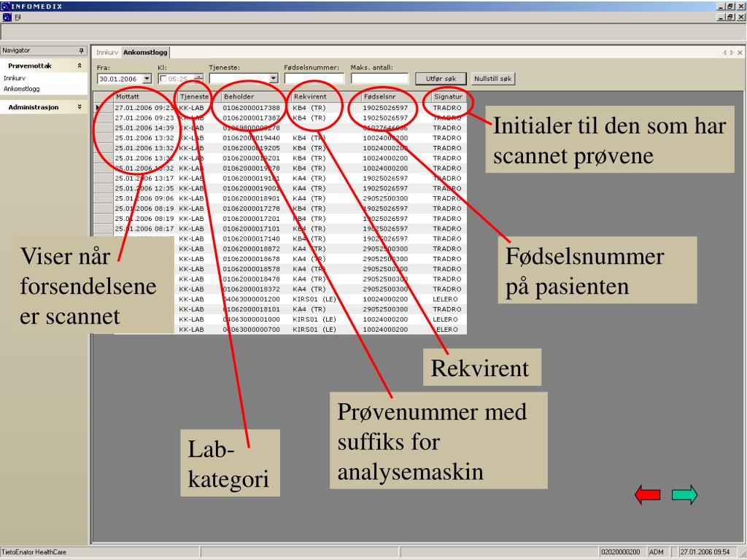747x560 pixels.
Task: Sort by the Rekvirent column header
Action: [326, 97]
